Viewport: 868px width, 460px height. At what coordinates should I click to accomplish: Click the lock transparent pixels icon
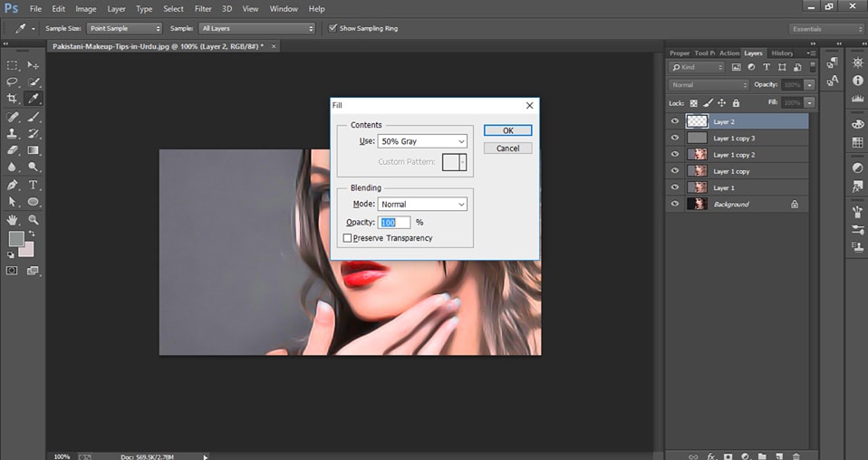click(694, 103)
